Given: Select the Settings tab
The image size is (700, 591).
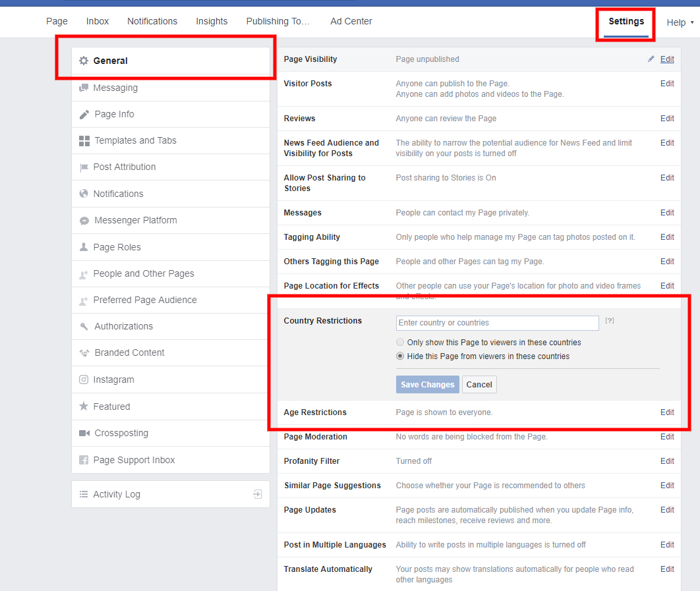Looking at the screenshot, I should click(x=626, y=22).
